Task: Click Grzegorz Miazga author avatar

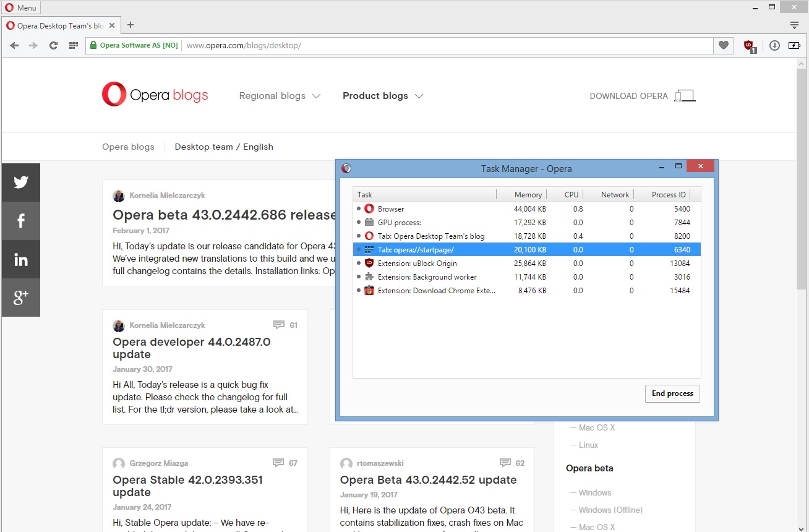Action: 119,463
